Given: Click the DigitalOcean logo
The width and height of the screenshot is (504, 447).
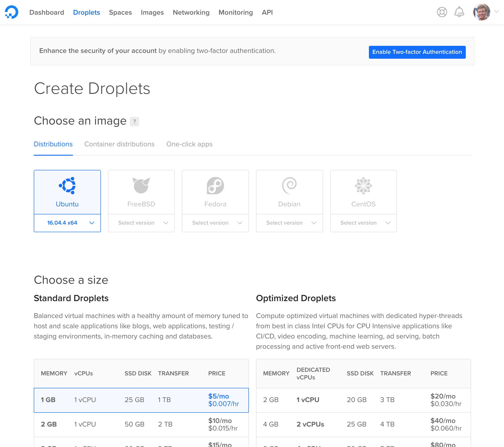Looking at the screenshot, I should [x=11, y=12].
